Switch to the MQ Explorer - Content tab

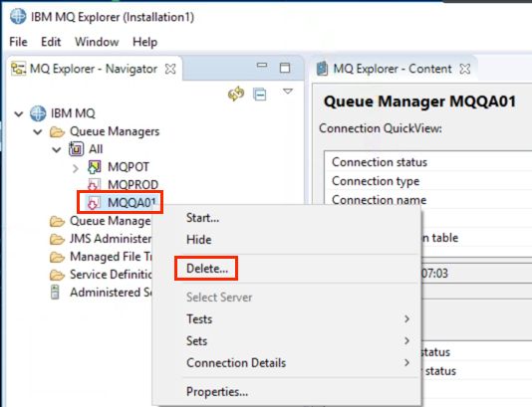pos(393,69)
